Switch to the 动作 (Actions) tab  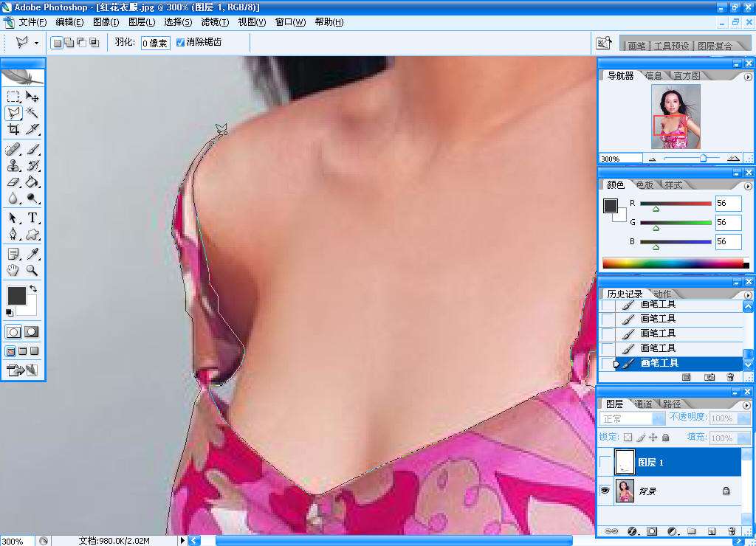pos(661,294)
